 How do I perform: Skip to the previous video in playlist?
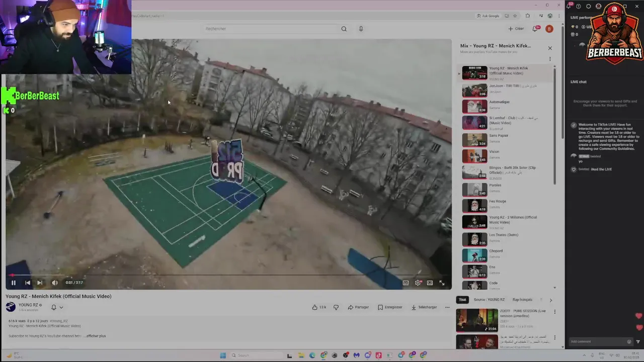click(x=28, y=283)
